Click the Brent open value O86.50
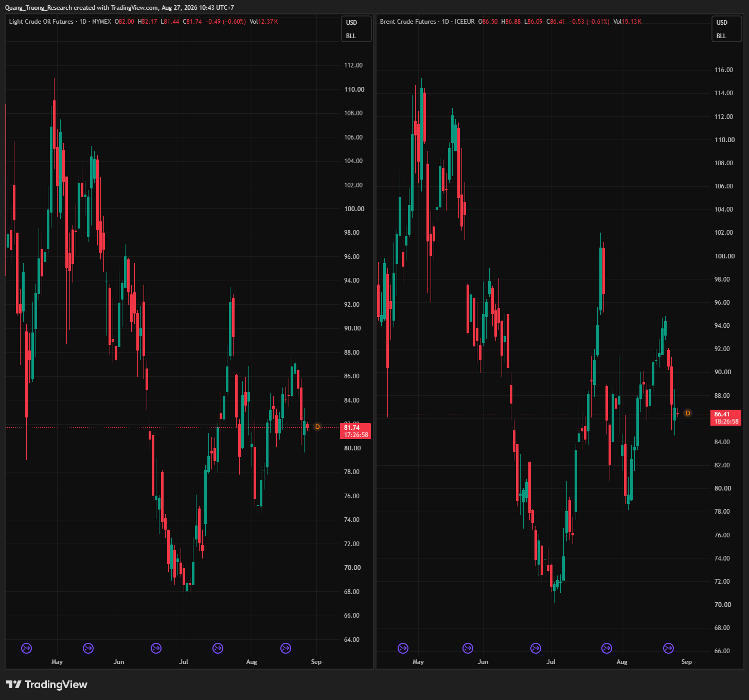Viewport: 749px width, 700px height. point(488,22)
